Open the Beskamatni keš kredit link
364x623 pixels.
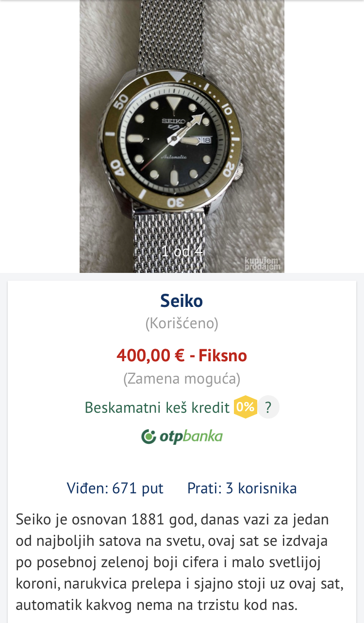coord(157,407)
